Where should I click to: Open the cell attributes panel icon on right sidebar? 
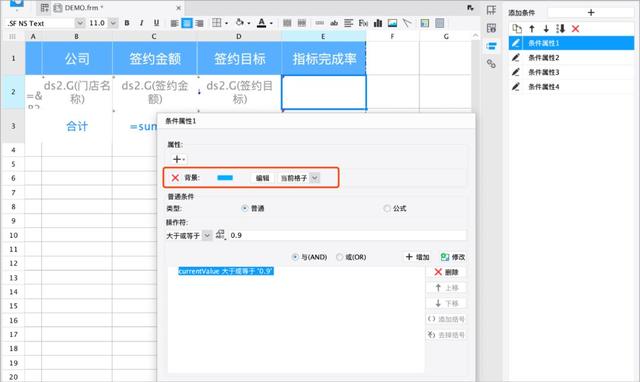coord(491,28)
